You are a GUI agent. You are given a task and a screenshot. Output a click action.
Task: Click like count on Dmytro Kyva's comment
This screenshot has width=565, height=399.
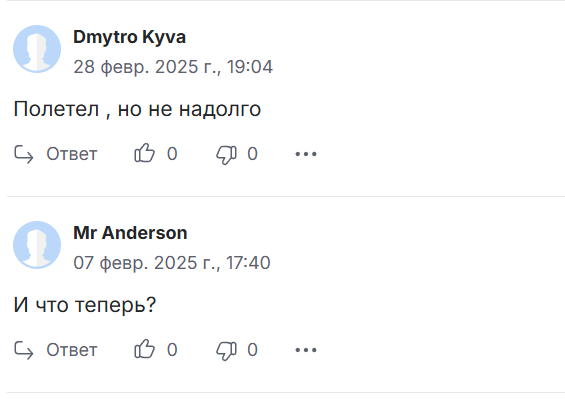(x=172, y=154)
